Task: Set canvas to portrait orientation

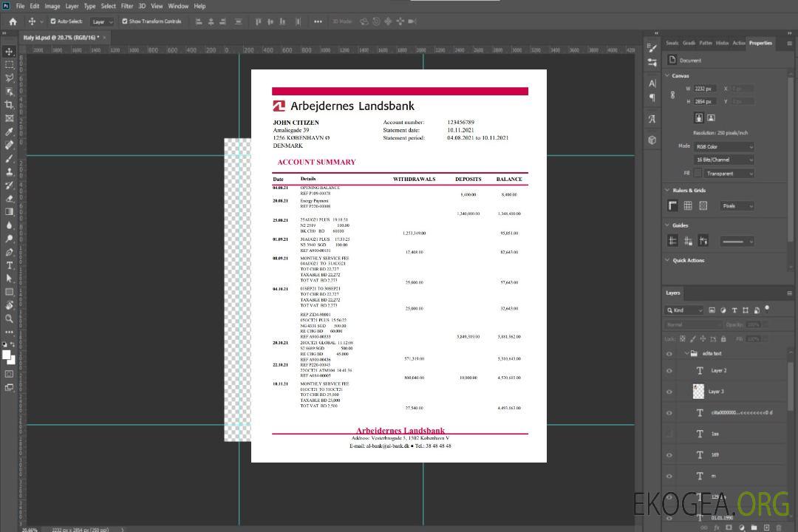Action: click(x=699, y=117)
